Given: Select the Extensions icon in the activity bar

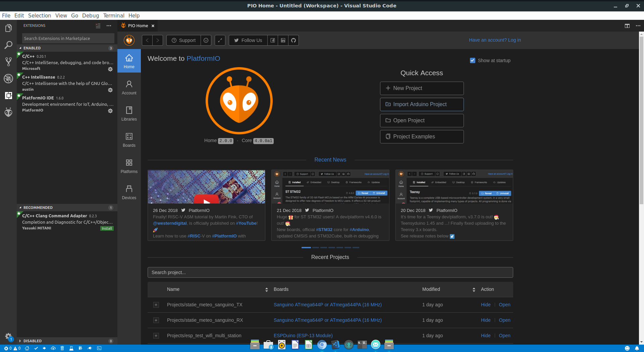Looking at the screenshot, I should [8, 95].
